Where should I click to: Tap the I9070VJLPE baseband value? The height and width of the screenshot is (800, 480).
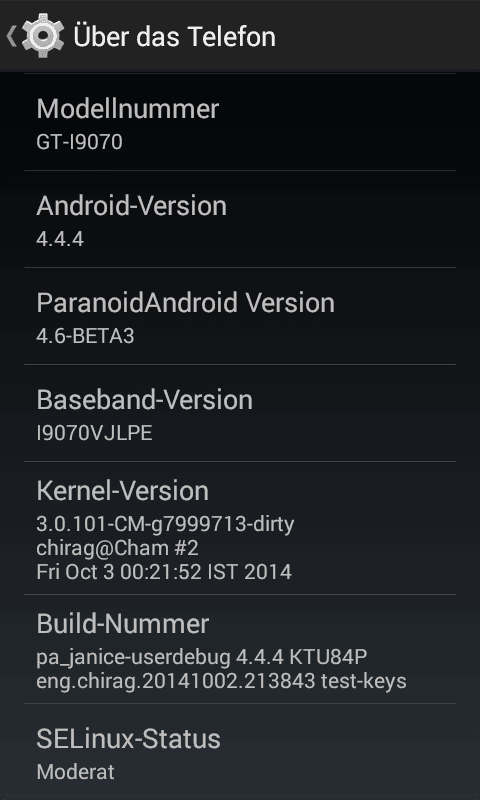pyautogui.click(x=94, y=433)
